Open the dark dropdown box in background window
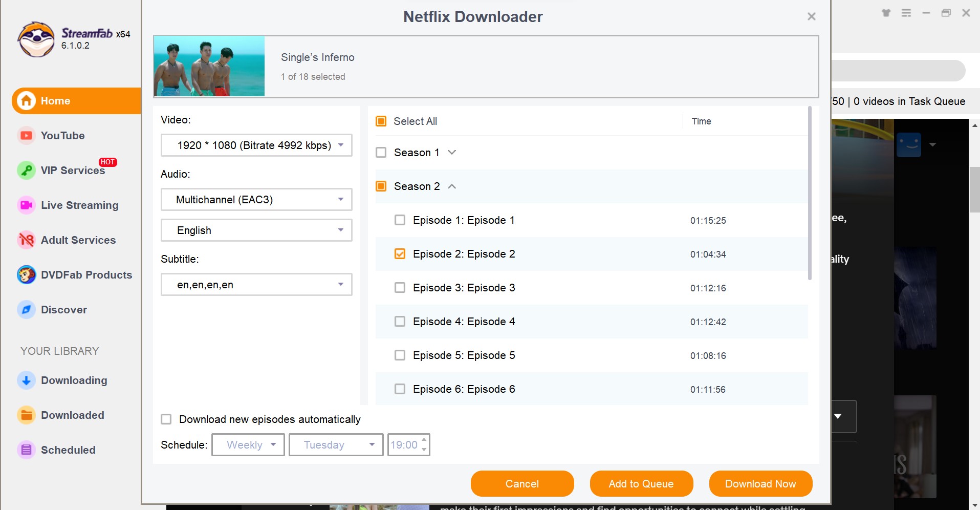 point(844,416)
